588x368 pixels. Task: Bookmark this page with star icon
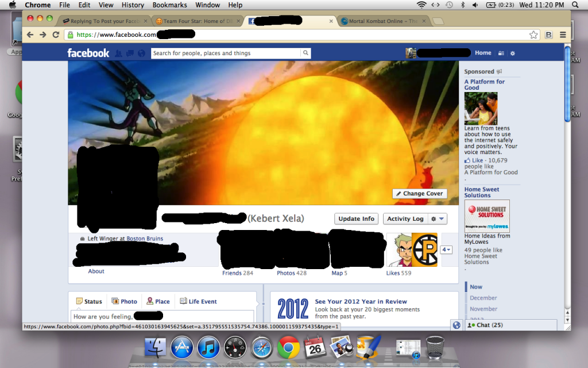point(533,35)
